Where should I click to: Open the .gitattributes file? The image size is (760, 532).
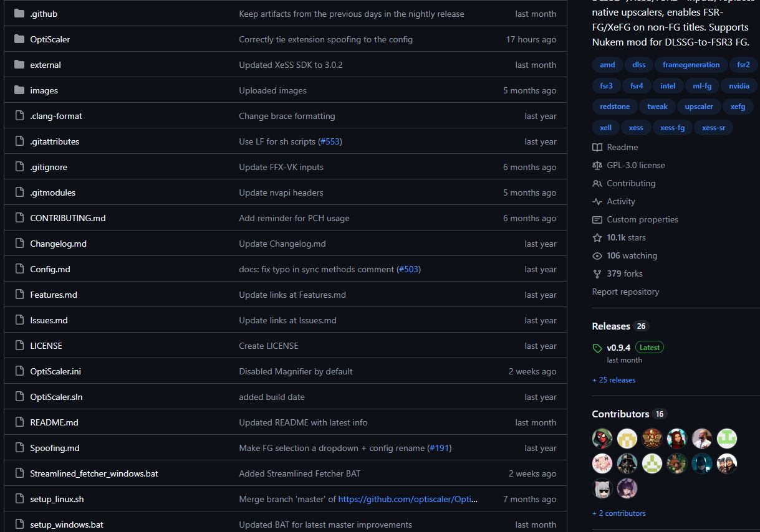pos(55,141)
